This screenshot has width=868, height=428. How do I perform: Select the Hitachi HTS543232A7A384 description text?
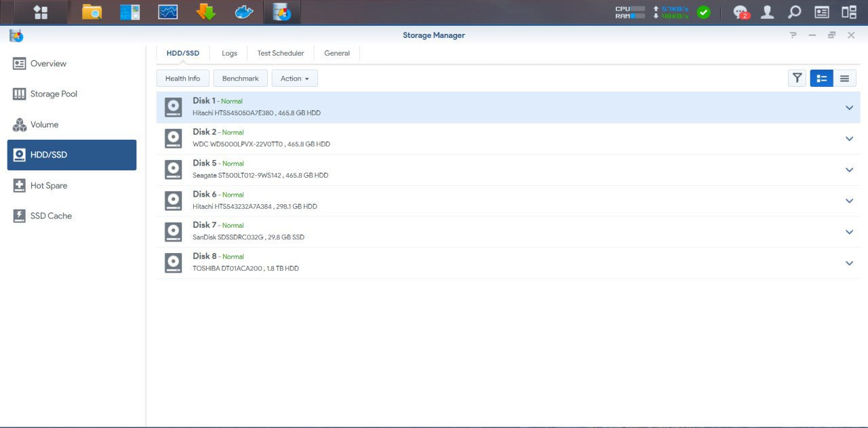(255, 206)
